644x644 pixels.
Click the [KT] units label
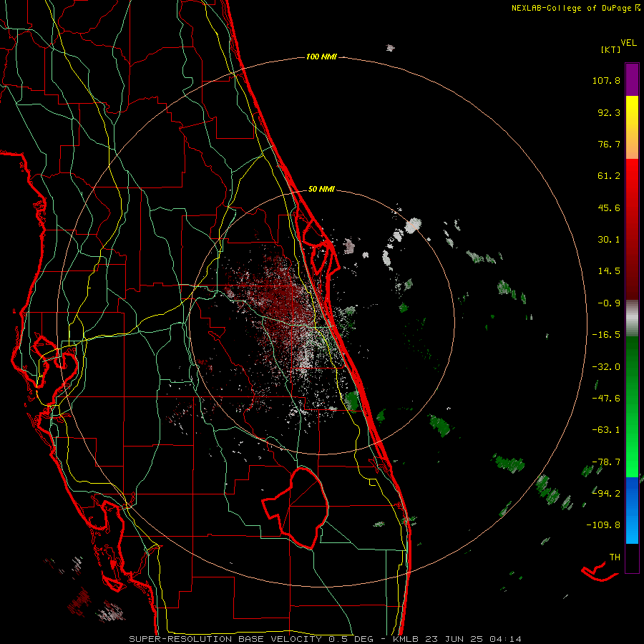[611, 49]
